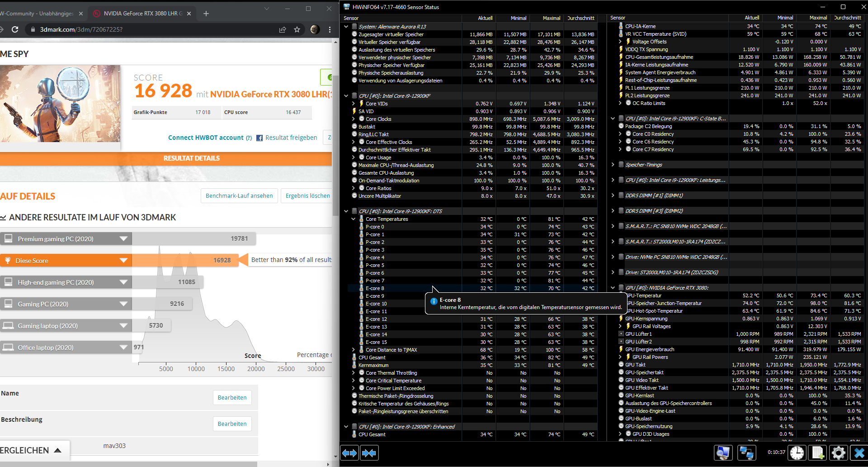The image size is (868, 467).
Task: Click the expand columns arrows icon in HWiNFO
Action: 349,453
